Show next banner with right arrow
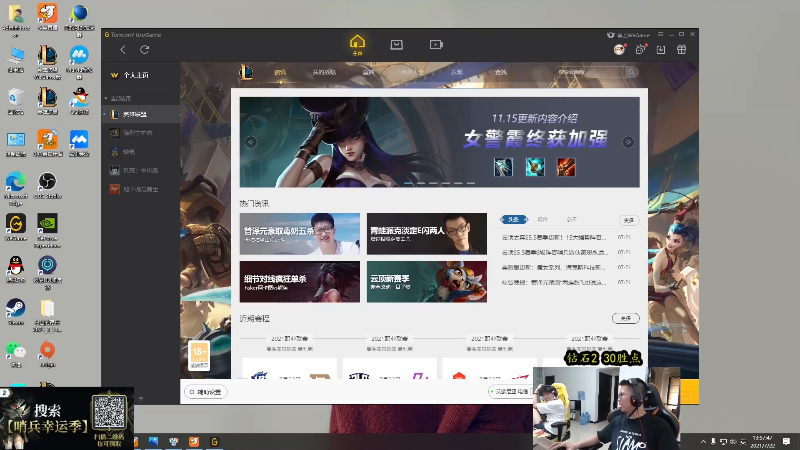The image size is (800, 450). (628, 142)
